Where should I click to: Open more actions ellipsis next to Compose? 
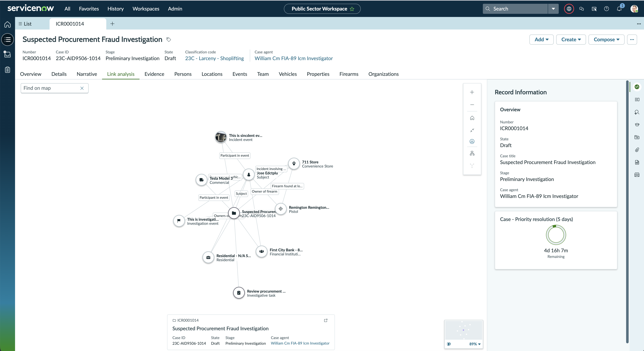[x=632, y=40]
